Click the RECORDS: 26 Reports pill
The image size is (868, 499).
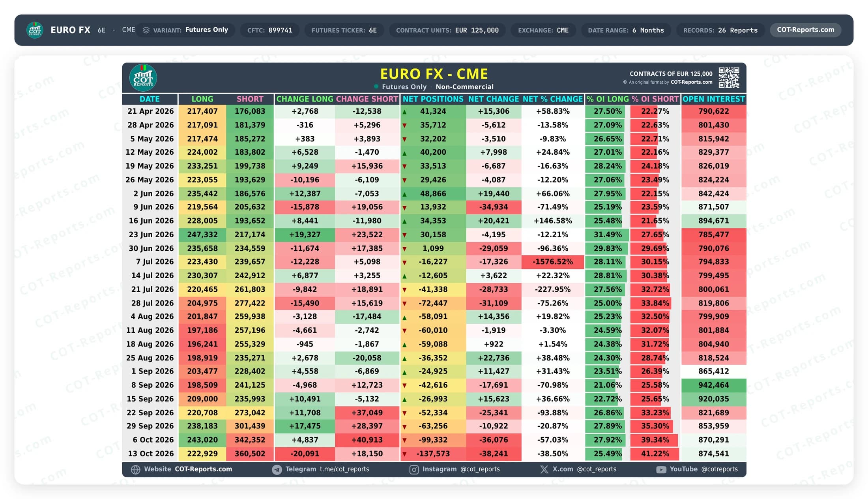click(720, 30)
